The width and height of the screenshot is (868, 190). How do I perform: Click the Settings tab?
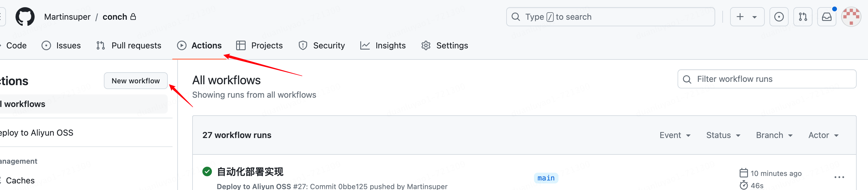pos(444,46)
